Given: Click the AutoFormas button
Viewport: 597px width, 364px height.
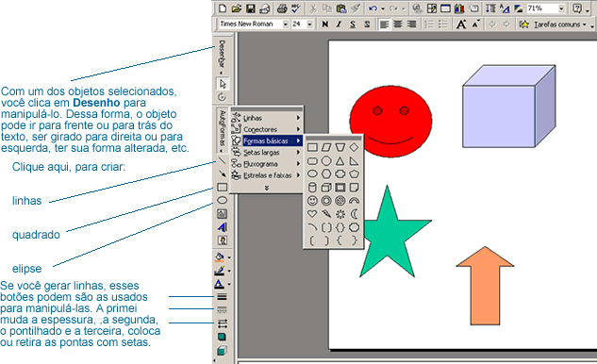Looking at the screenshot, I should (x=222, y=130).
